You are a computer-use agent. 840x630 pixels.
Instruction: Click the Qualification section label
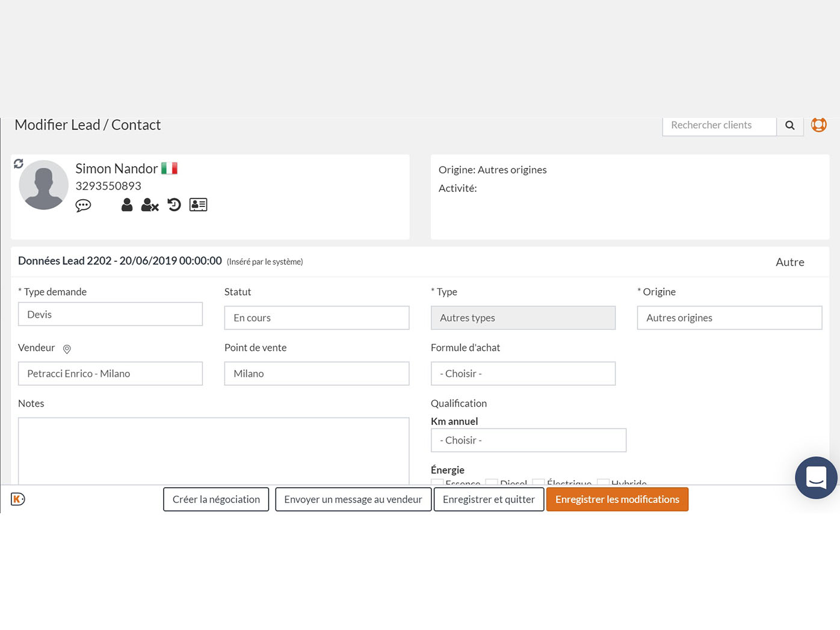[459, 404]
